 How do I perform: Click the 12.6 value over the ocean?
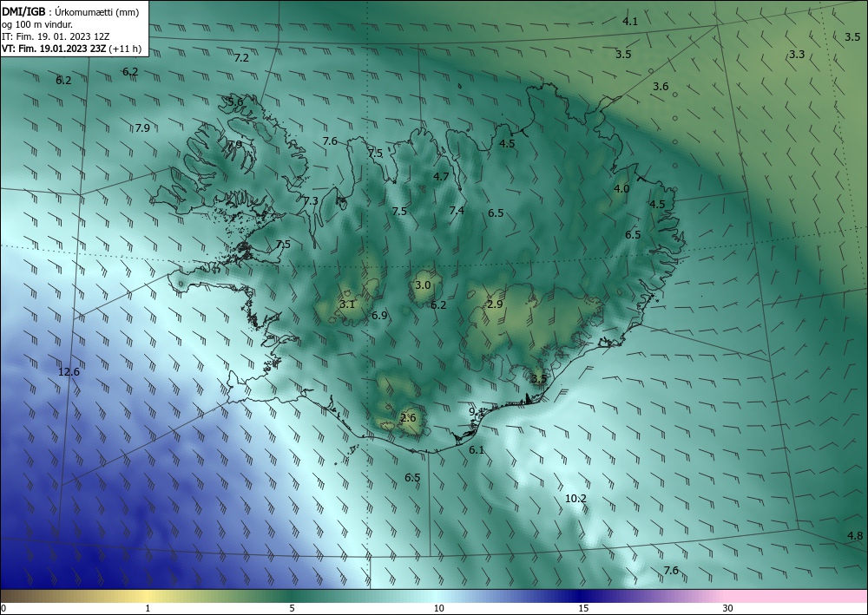[x=69, y=371]
